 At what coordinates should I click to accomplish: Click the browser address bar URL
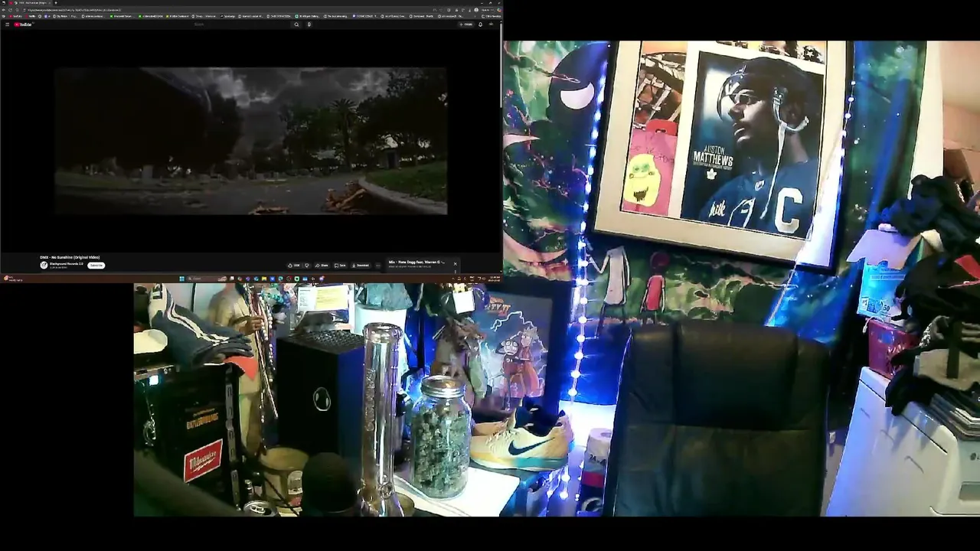pos(73,10)
